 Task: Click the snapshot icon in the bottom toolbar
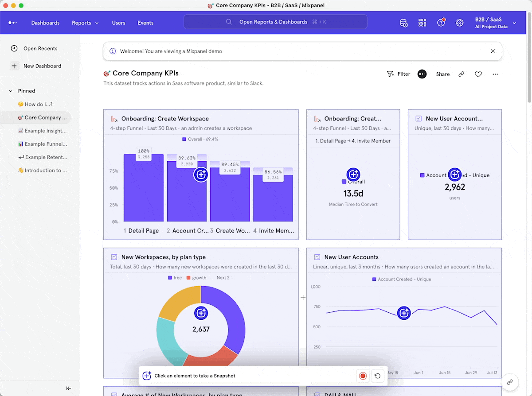147,376
